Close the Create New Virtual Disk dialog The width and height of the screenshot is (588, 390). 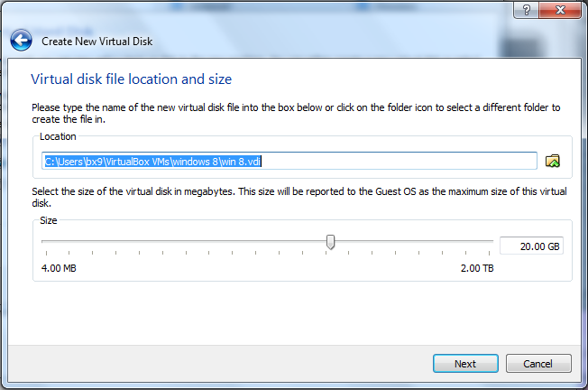559,10
